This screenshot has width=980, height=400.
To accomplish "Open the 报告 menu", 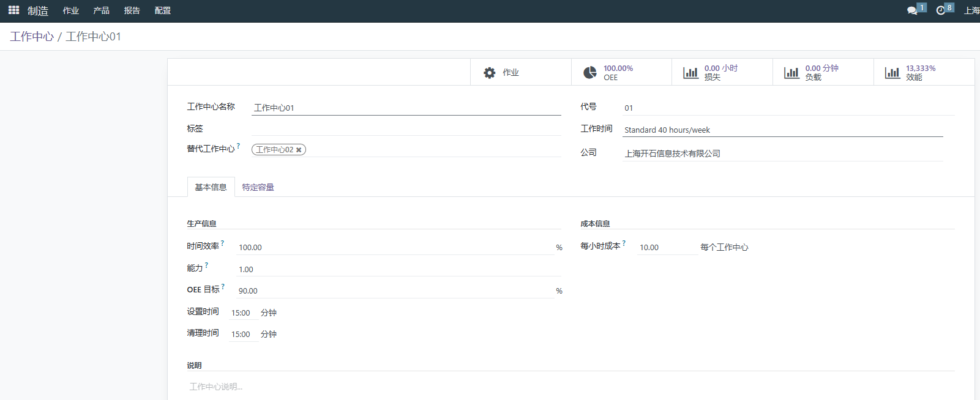I will click(132, 10).
